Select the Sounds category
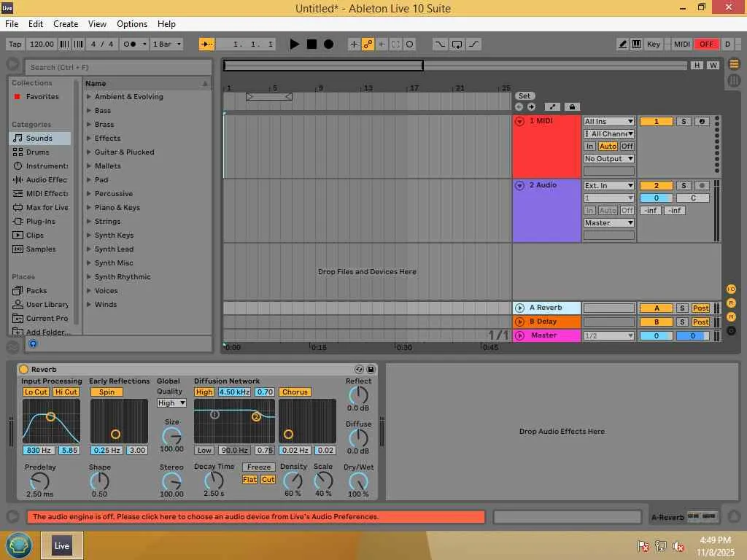Screen dimensions: 747x560 [39, 138]
